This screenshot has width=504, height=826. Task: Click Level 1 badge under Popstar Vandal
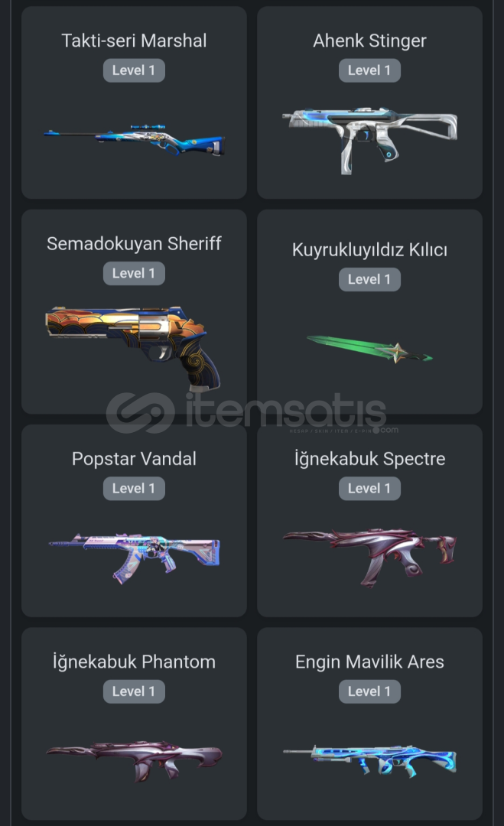click(134, 488)
